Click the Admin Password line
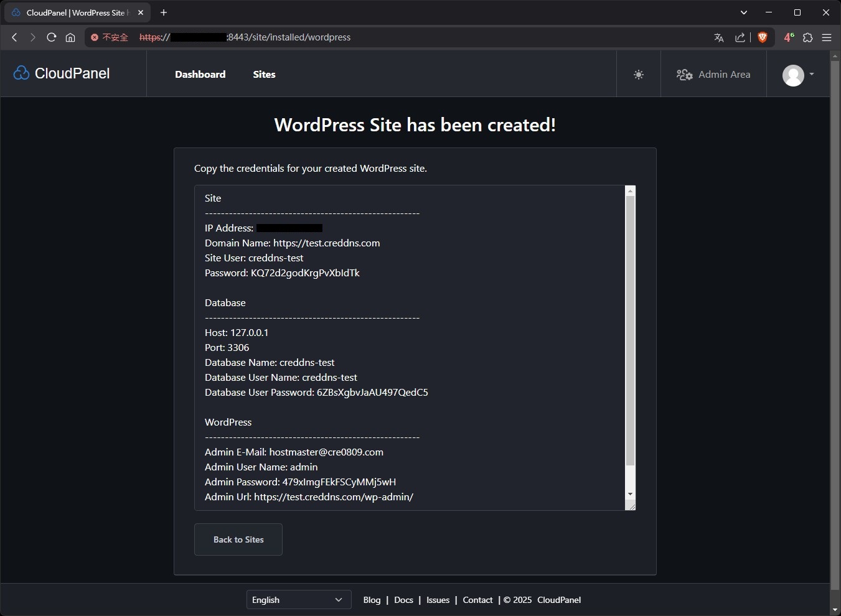Image resolution: width=841 pixels, height=616 pixels. tap(300, 482)
